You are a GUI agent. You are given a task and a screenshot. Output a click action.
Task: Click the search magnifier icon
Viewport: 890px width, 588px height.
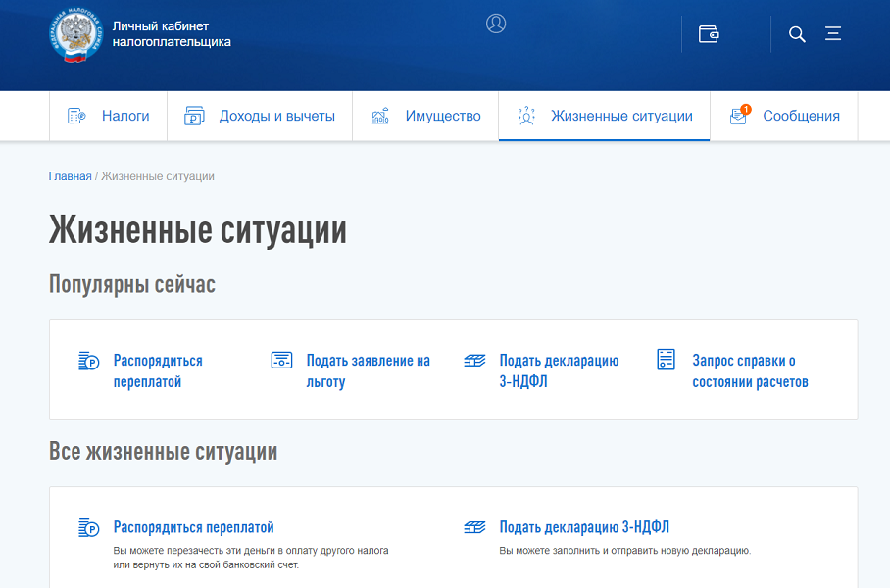coord(797,34)
